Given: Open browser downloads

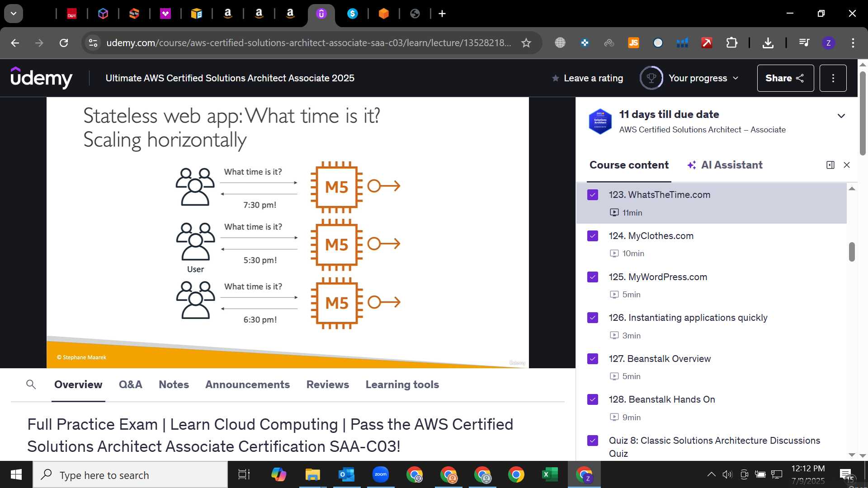Looking at the screenshot, I should (768, 43).
